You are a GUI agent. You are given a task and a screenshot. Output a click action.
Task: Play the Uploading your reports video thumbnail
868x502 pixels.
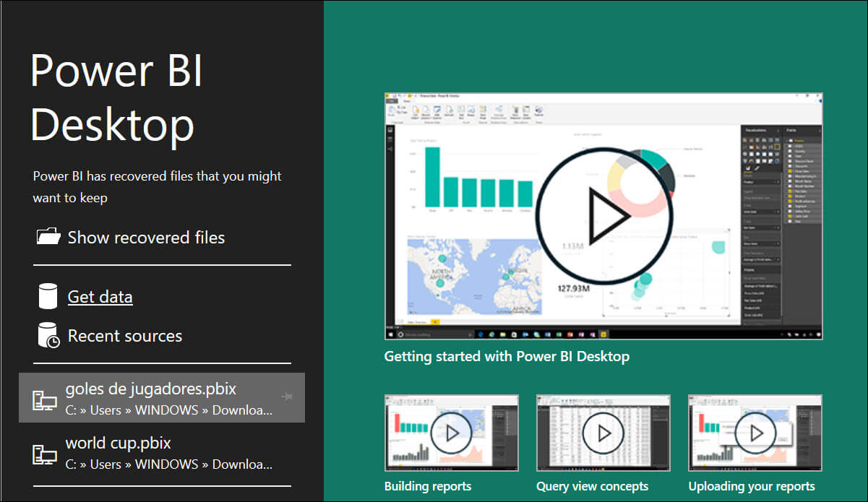[755, 433]
